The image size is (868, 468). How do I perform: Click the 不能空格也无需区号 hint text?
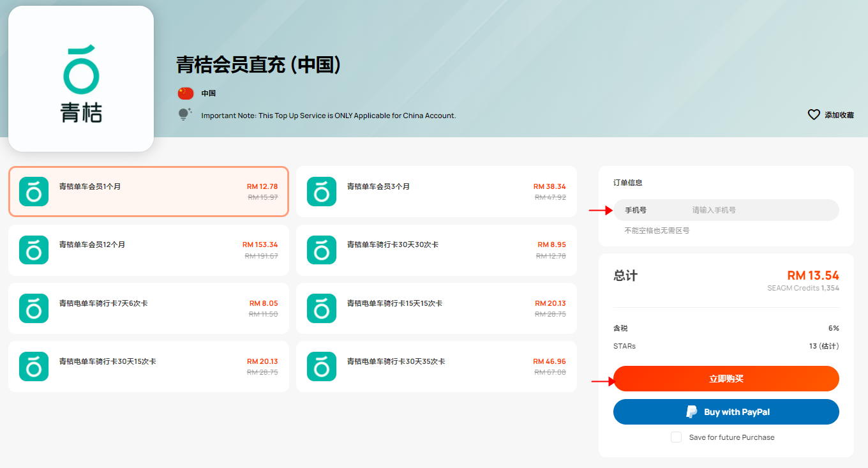click(657, 230)
